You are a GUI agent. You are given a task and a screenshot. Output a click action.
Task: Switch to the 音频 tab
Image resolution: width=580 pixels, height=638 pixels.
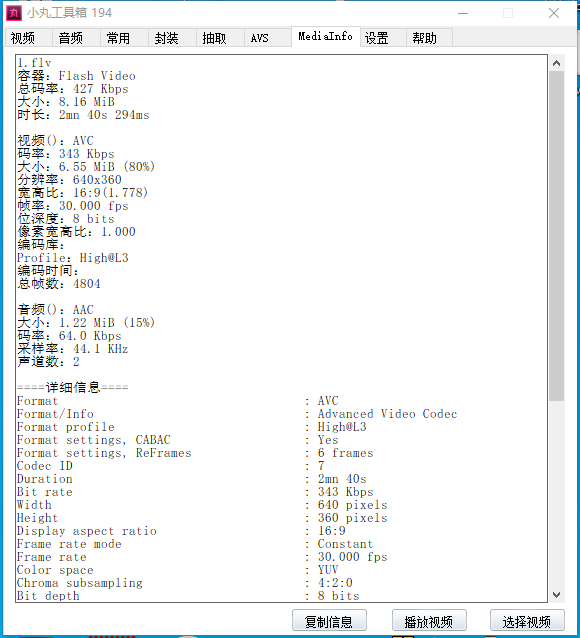coord(76,38)
